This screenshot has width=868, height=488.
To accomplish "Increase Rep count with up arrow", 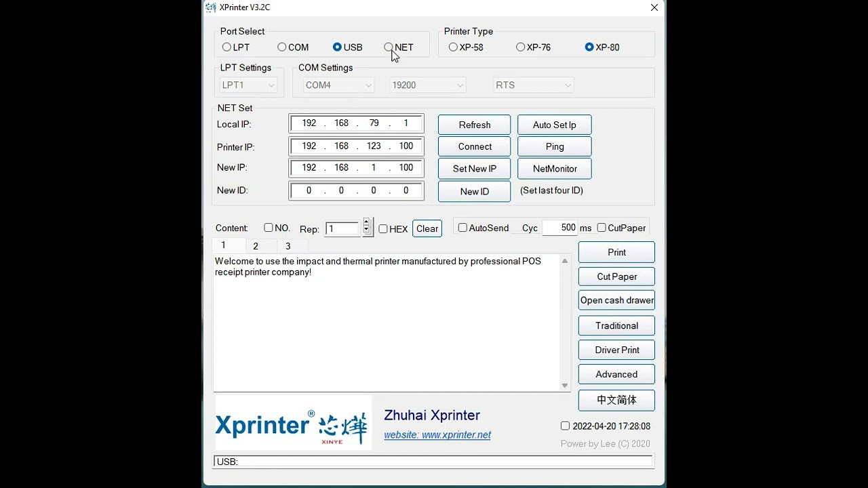I will pyautogui.click(x=367, y=222).
